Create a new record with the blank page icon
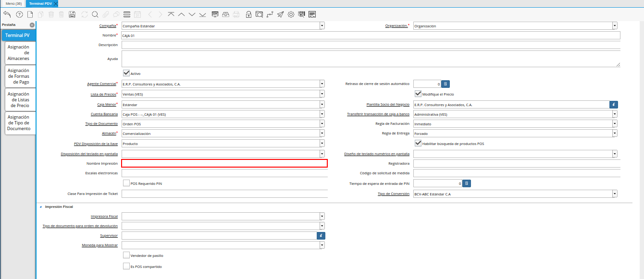The width and height of the screenshot is (644, 279). 30,14
